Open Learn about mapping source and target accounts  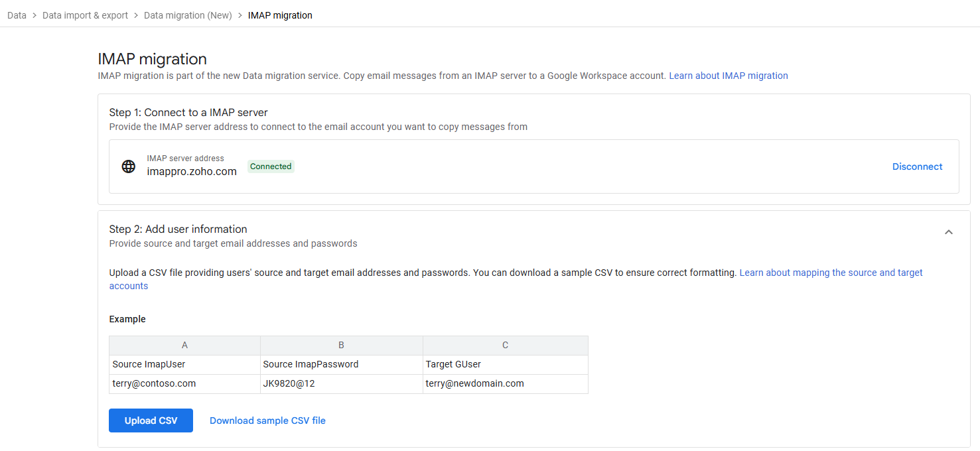516,279
